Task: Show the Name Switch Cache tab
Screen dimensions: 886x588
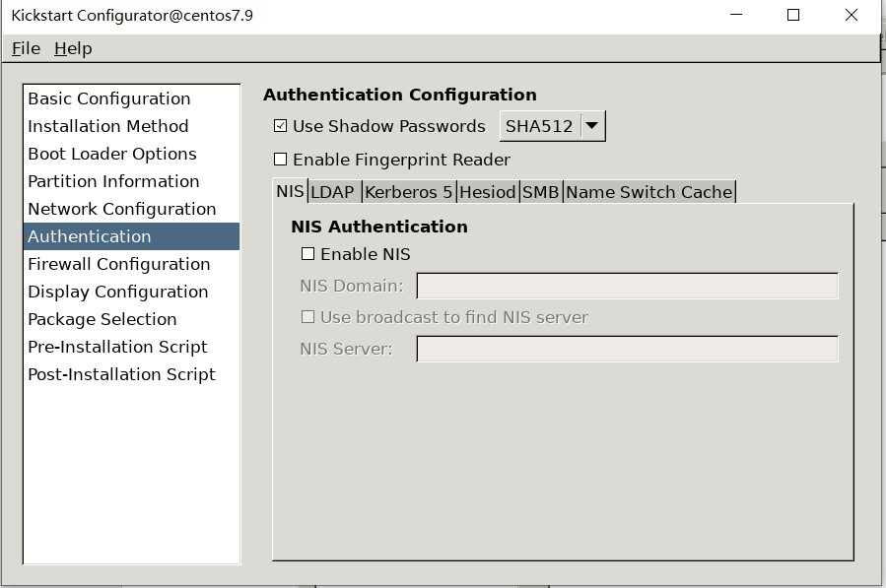Action: pyautogui.click(x=648, y=192)
